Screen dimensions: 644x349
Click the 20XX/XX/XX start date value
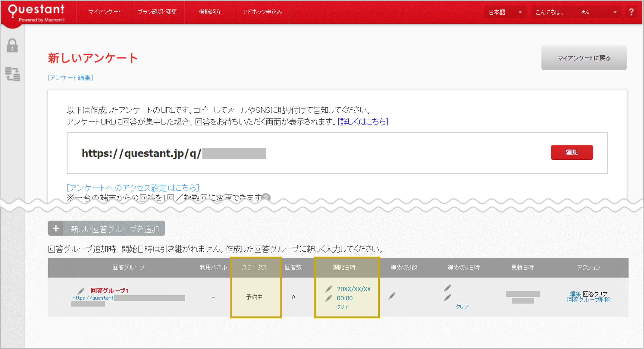(354, 289)
